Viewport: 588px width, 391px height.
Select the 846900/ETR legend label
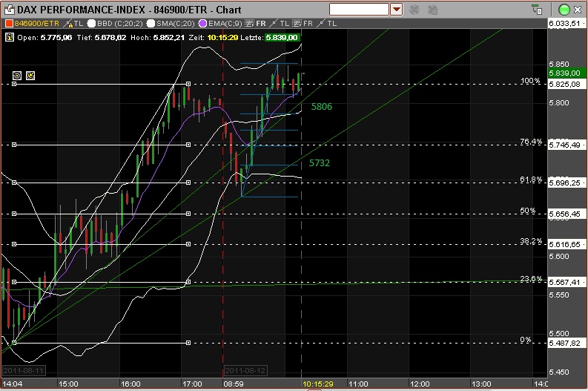(37, 24)
